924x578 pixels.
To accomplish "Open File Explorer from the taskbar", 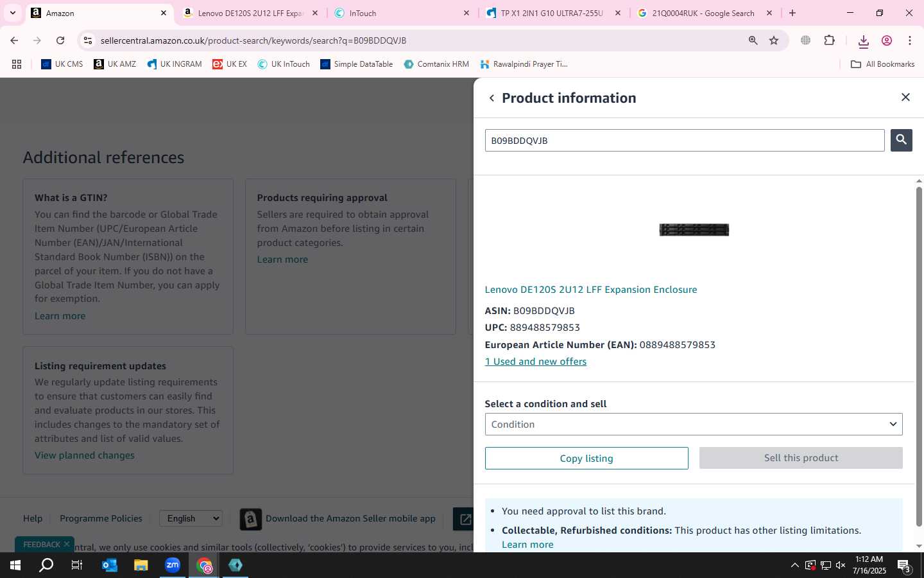I will [x=141, y=565].
